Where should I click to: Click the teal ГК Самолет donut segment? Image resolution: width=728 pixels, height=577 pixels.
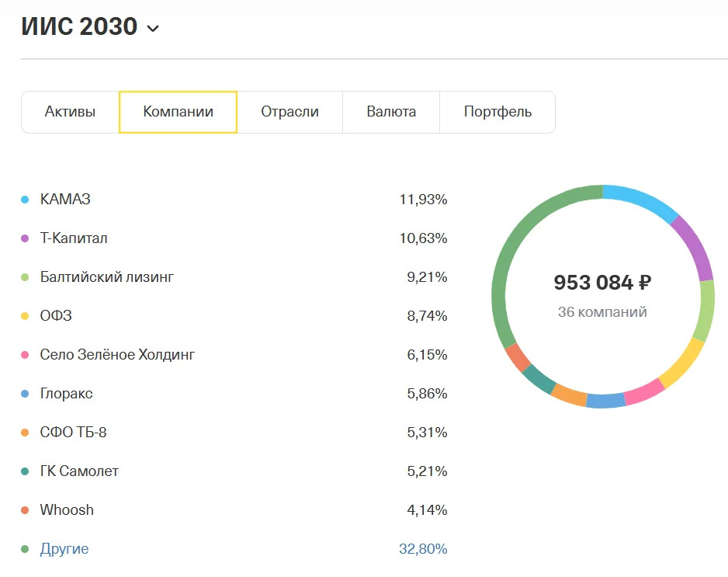[x=539, y=379]
